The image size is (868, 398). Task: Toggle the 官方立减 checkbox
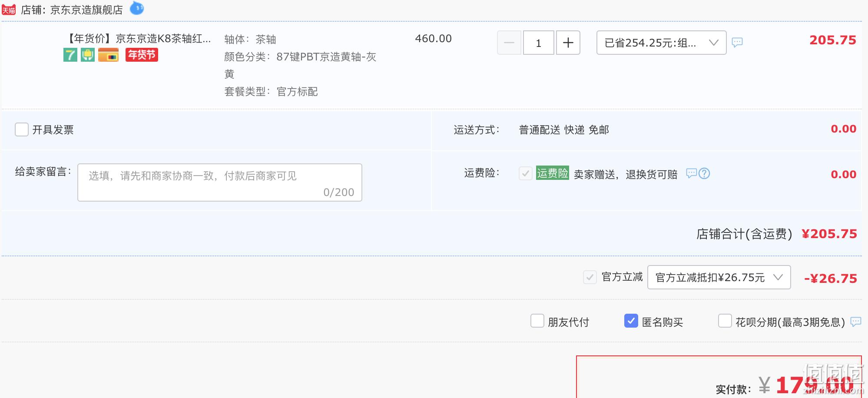tap(590, 277)
